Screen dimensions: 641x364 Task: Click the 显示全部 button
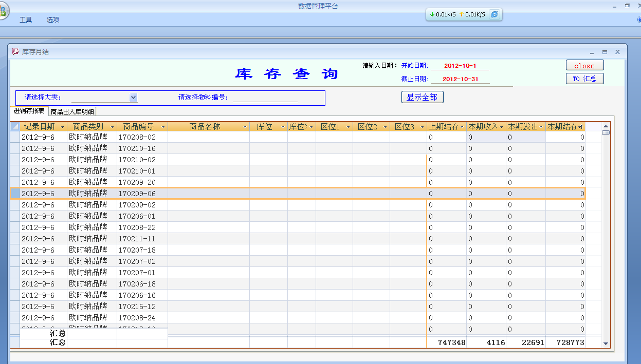pyautogui.click(x=422, y=97)
